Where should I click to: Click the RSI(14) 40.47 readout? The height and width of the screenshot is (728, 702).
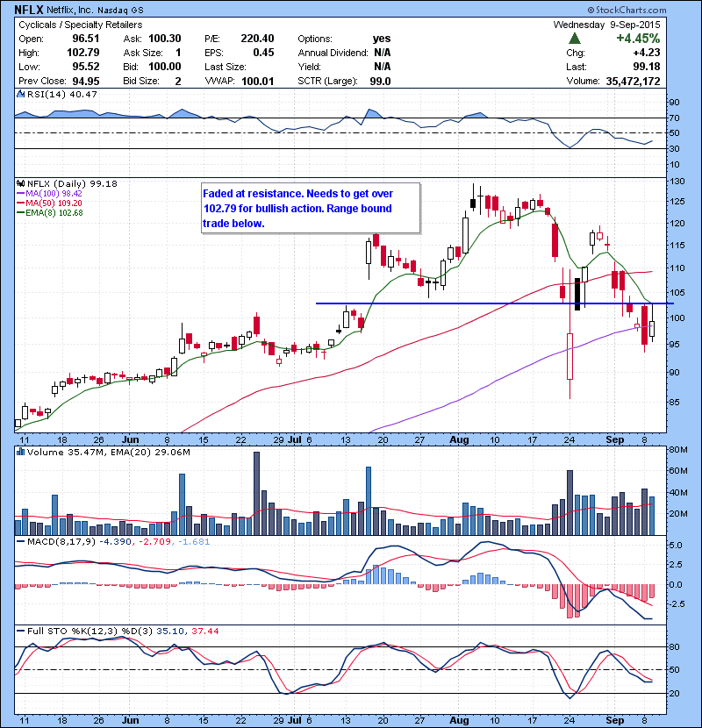(62, 94)
